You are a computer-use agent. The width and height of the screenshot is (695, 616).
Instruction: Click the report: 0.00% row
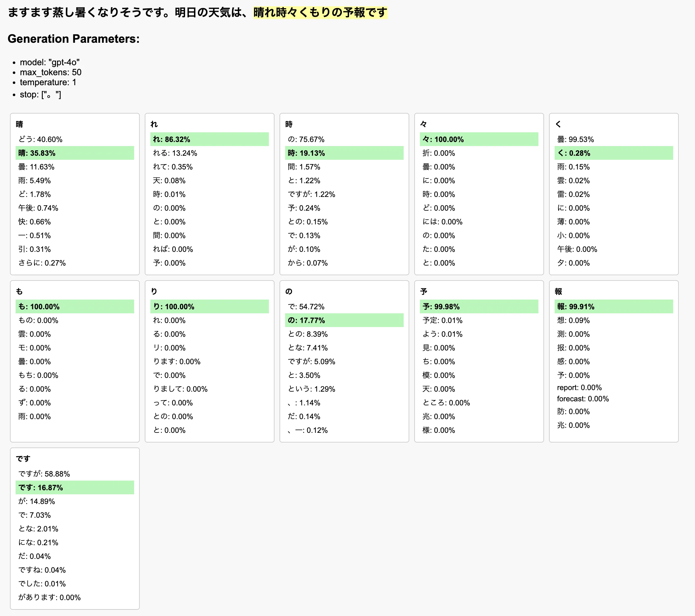tap(614, 388)
